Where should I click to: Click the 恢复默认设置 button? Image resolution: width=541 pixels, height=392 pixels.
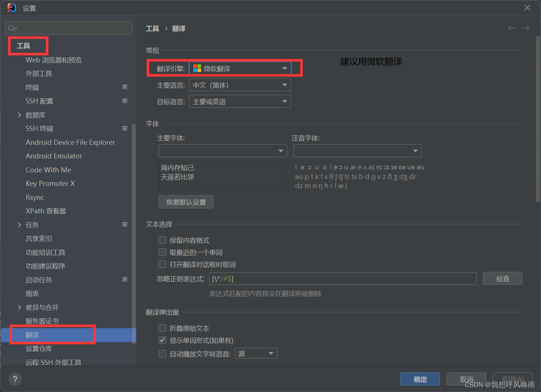(x=186, y=202)
